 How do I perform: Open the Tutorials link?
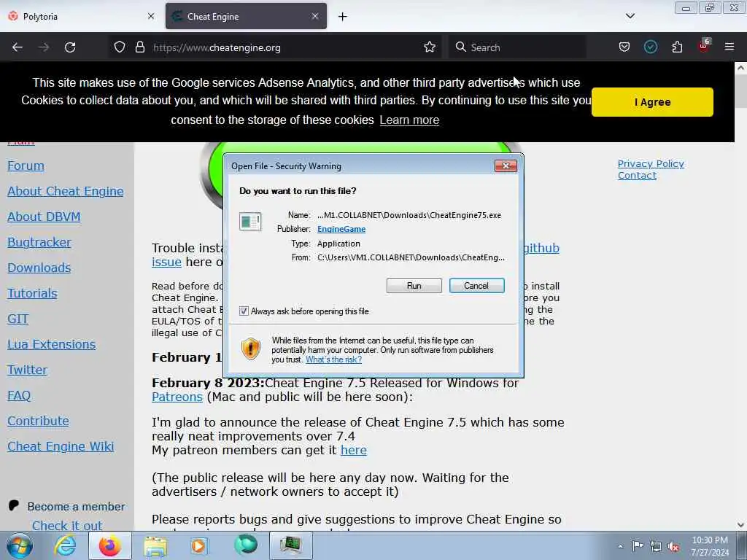[x=32, y=293]
